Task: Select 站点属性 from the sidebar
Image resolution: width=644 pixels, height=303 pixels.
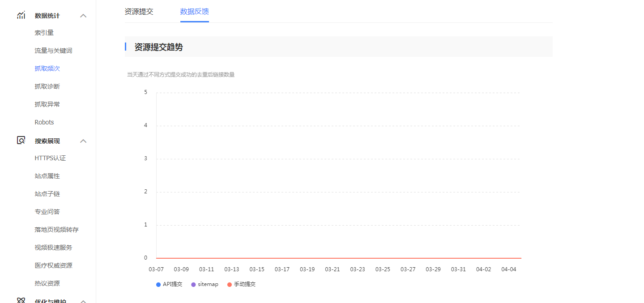Action: coord(47,176)
